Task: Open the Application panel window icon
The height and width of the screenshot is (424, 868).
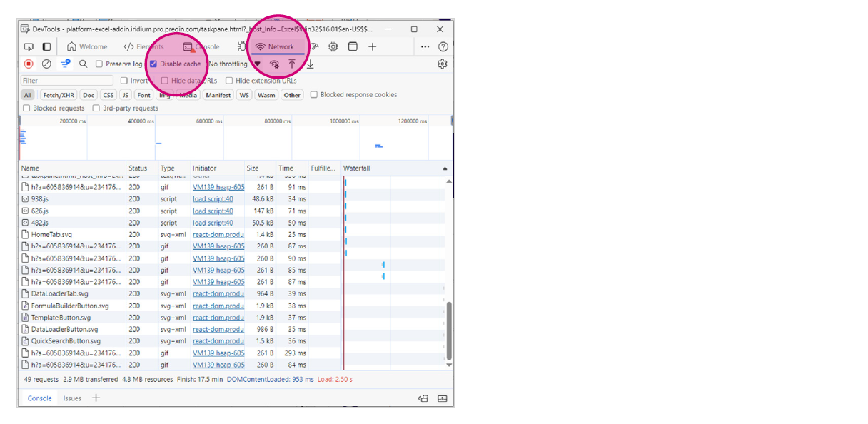Action: click(x=353, y=46)
